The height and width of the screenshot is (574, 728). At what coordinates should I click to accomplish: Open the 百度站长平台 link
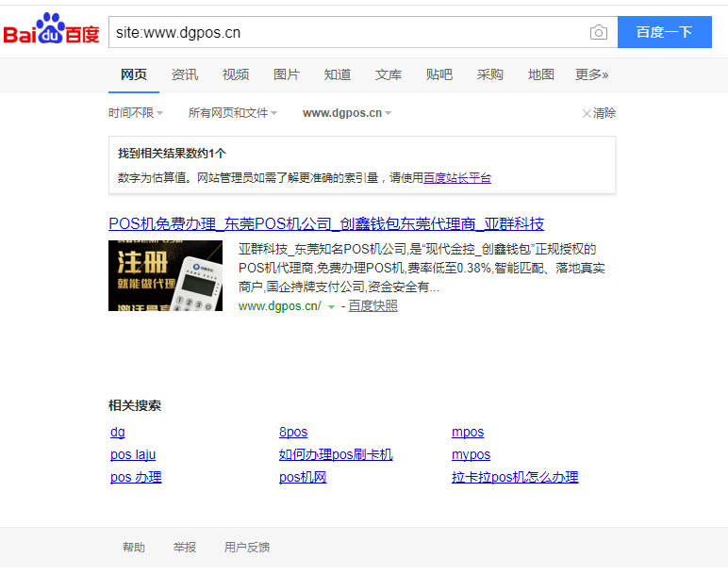[457, 178]
